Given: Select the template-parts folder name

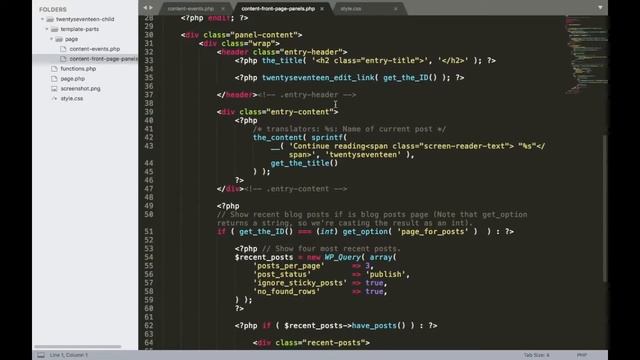Looking at the screenshot, I should (x=80, y=29).
